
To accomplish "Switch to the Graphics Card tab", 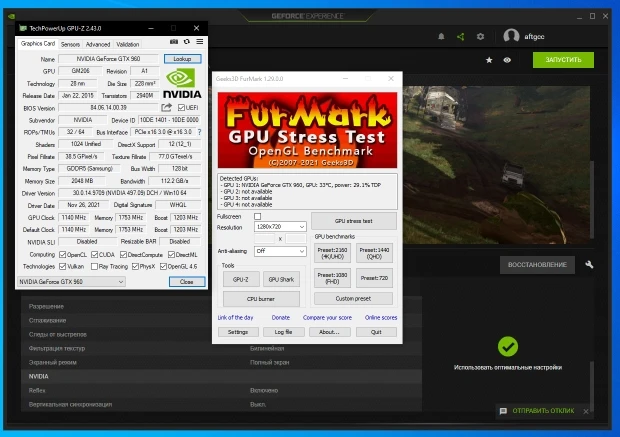I will click(38, 44).
